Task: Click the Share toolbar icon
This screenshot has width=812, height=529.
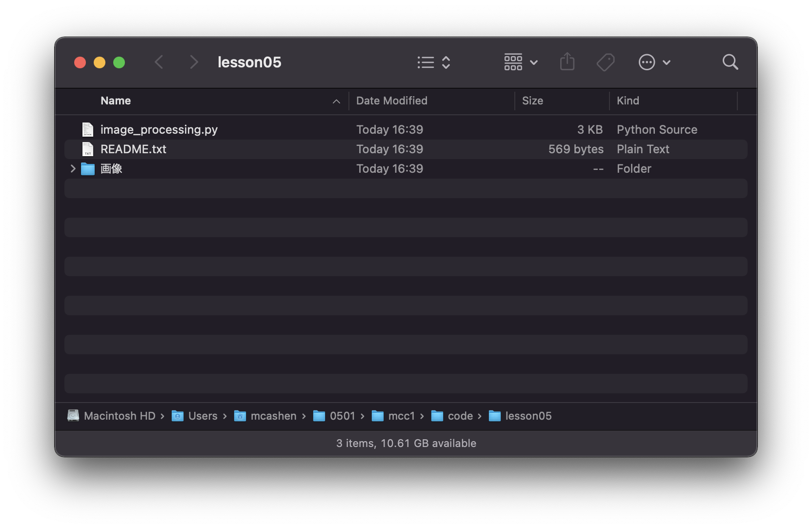Action: coord(567,62)
